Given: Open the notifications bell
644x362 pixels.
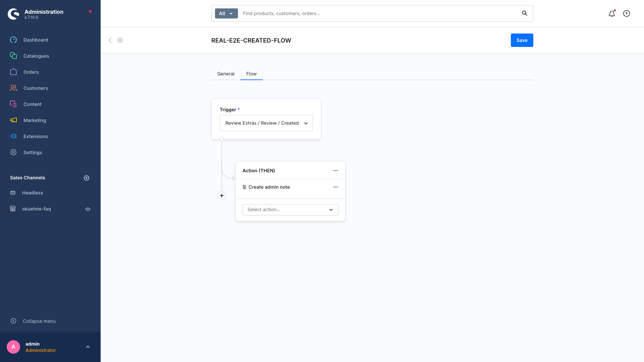Looking at the screenshot, I should [612, 13].
